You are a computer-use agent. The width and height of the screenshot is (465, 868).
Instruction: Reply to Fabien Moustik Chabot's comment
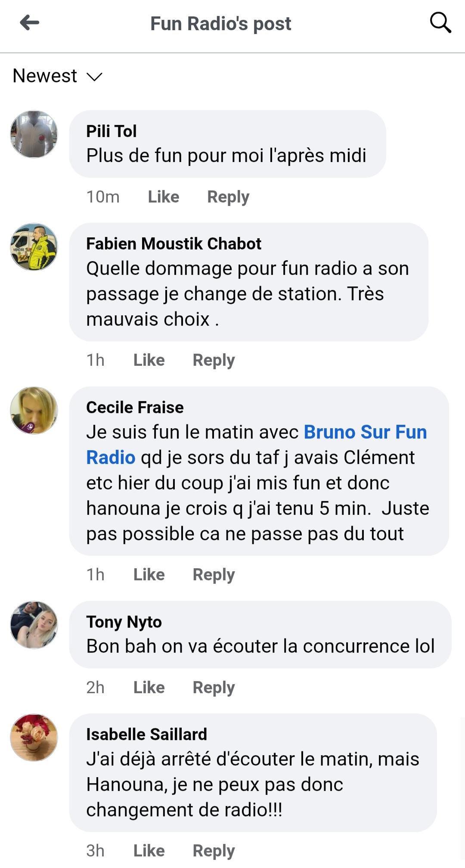pyautogui.click(x=214, y=360)
